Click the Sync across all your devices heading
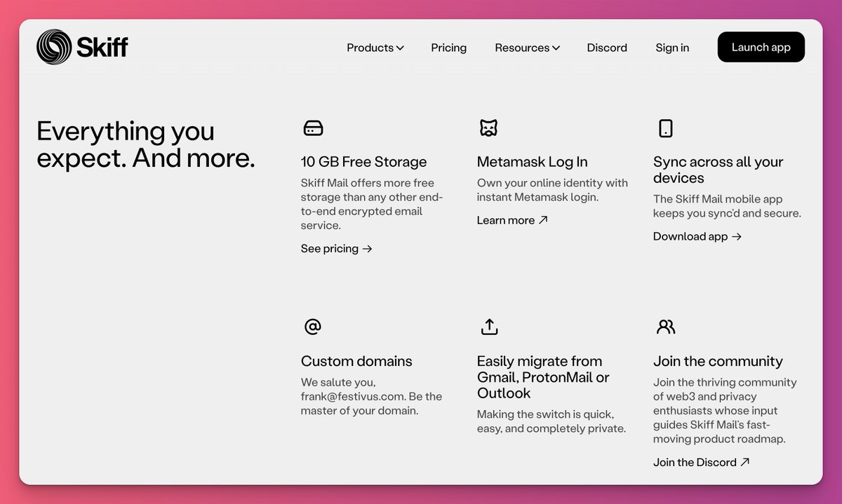Screen dimensions: 842x504 [x=719, y=170]
